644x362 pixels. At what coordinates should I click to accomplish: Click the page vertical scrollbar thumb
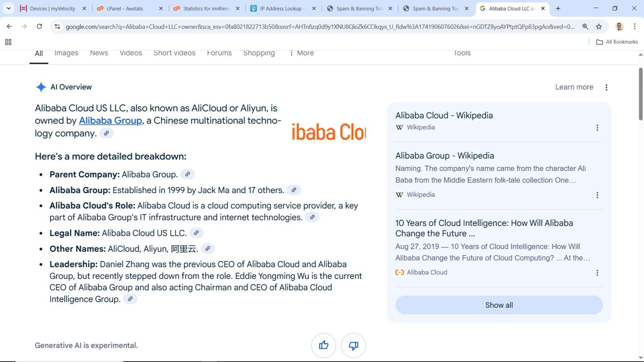pyautogui.click(x=640, y=94)
